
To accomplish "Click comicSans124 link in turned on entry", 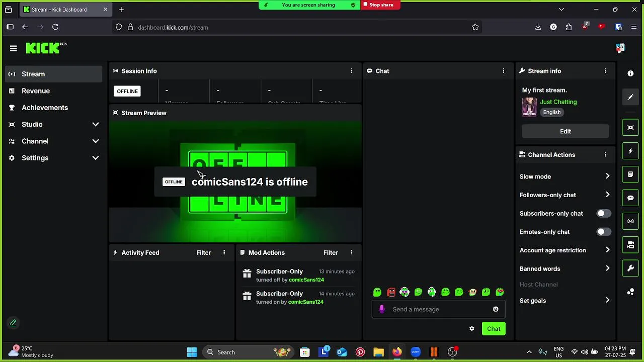I will point(306,302).
